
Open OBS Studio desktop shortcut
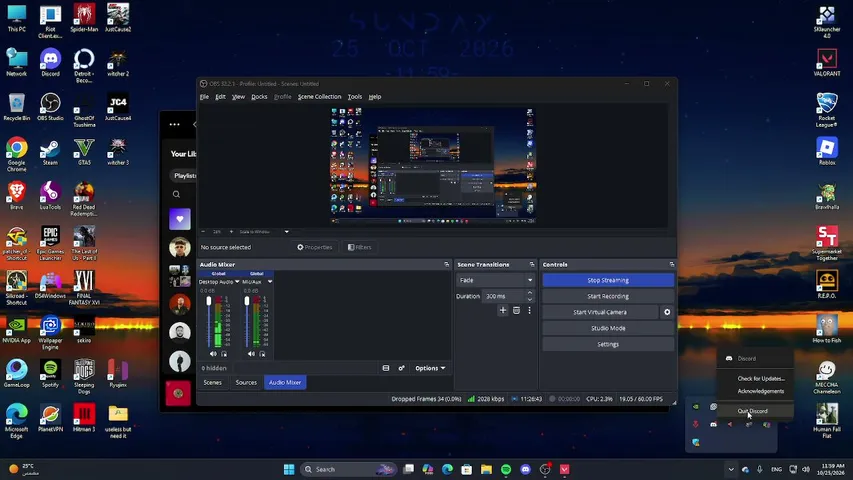(x=50, y=107)
